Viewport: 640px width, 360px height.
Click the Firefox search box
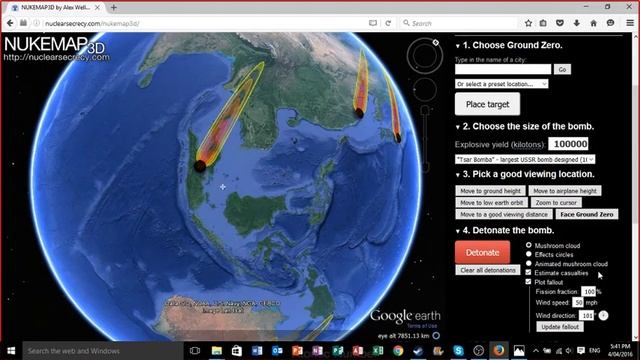[459, 23]
